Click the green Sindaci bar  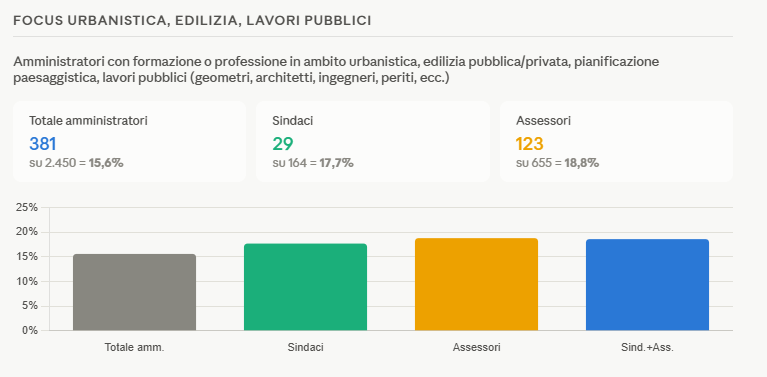pos(305,287)
